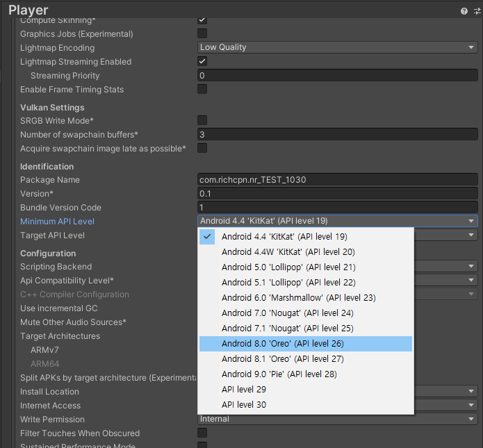Enable Filter Touches When Obscured checkbox
This screenshot has height=448, width=483.
click(202, 433)
